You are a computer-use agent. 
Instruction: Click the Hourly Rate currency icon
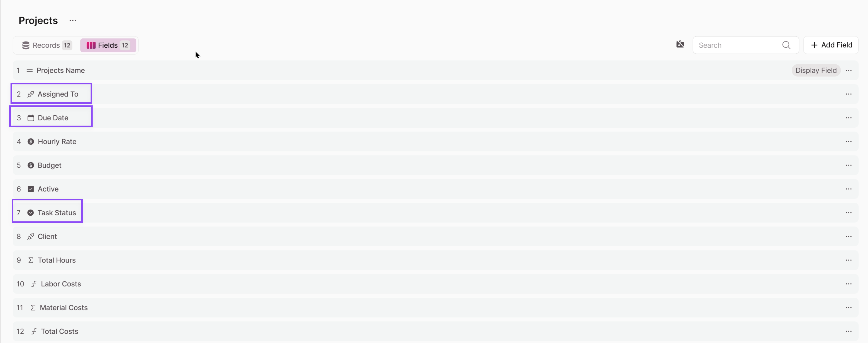[31, 141]
